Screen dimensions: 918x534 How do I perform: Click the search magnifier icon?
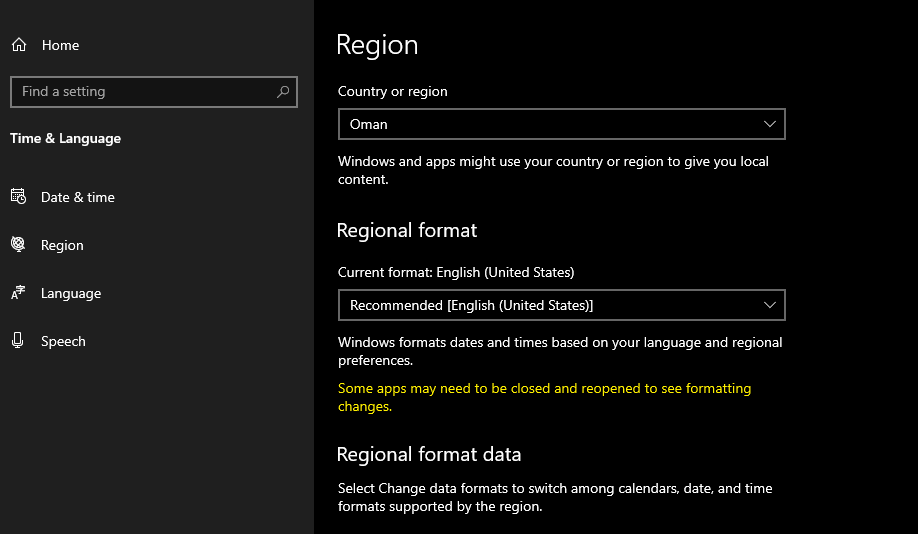283,91
